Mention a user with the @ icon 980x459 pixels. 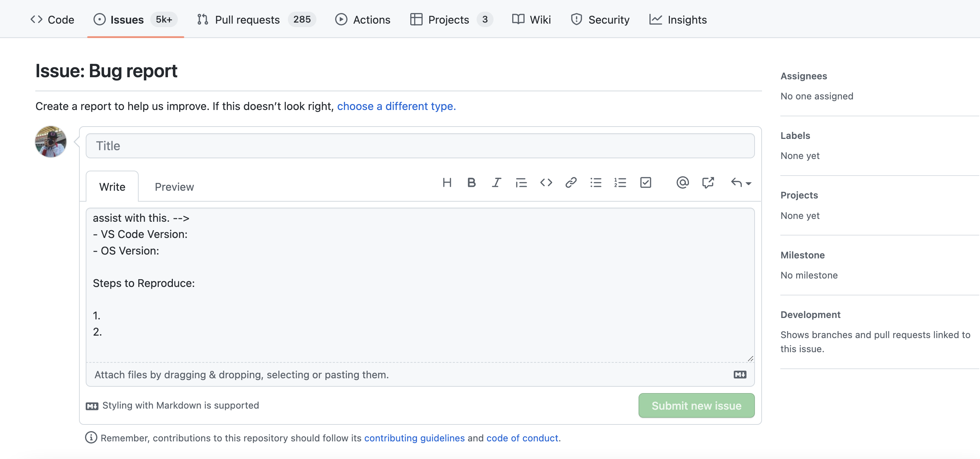point(683,183)
